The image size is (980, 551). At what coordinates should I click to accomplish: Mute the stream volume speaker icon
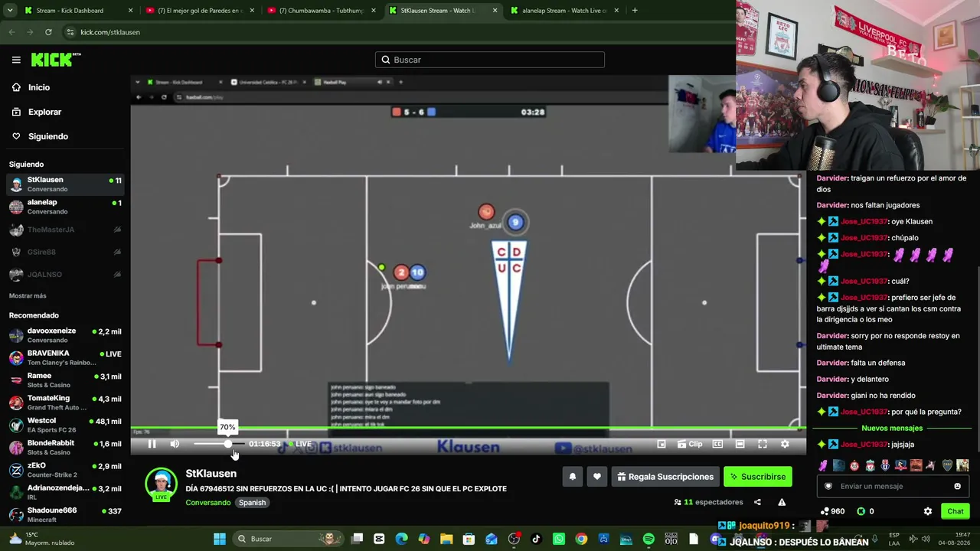point(175,444)
